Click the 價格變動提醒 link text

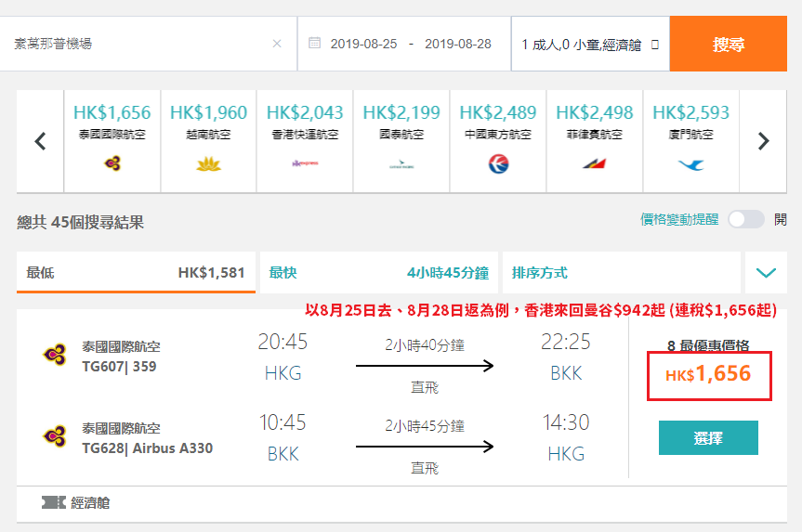pos(679,220)
